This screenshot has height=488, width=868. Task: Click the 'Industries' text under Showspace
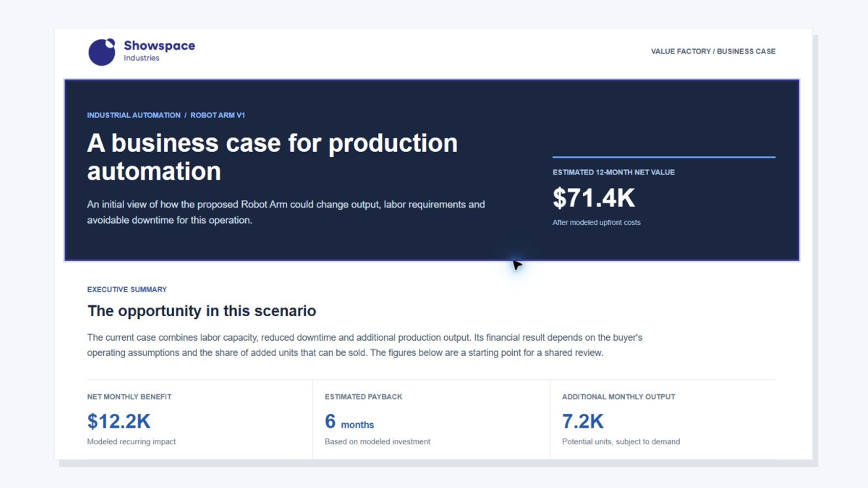click(x=142, y=58)
